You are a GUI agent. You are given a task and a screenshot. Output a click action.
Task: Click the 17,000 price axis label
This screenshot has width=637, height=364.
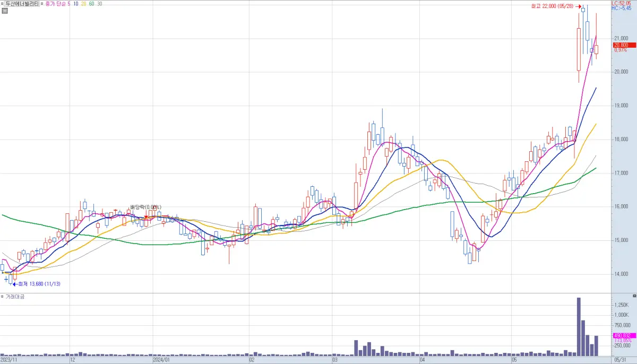coord(622,173)
